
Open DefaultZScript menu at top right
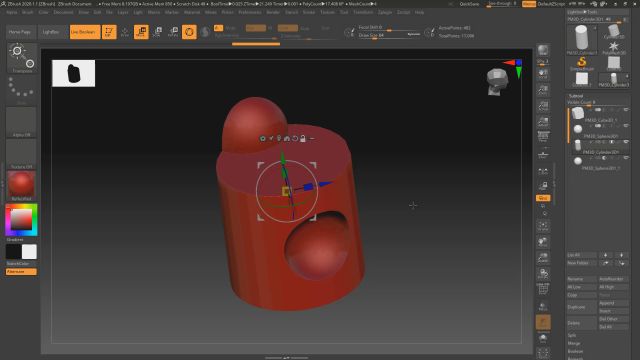click(551, 4)
